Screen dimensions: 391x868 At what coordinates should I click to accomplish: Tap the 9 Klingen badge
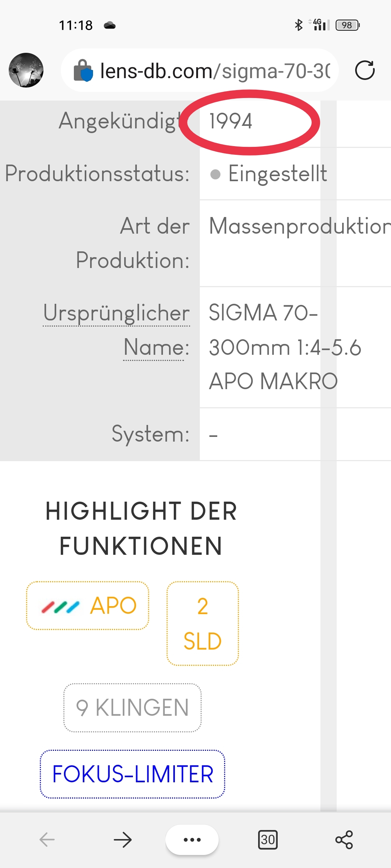(133, 708)
